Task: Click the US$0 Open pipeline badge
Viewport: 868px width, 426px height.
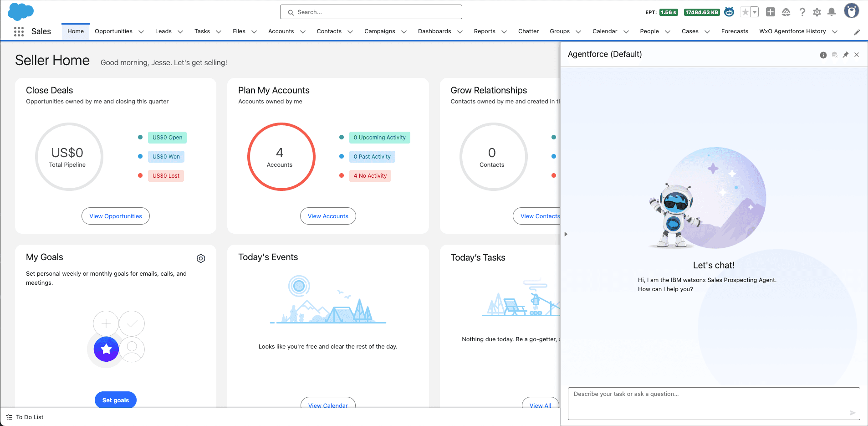Action: tap(167, 138)
